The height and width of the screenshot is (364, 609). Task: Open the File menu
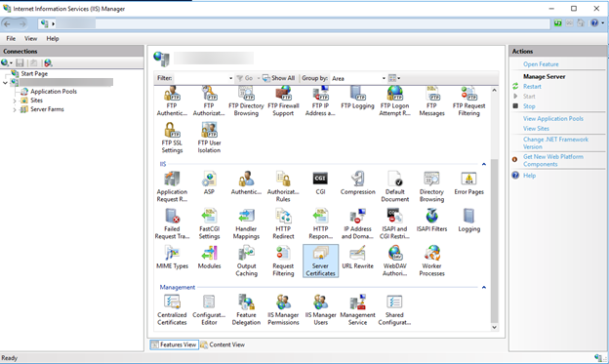click(x=11, y=38)
